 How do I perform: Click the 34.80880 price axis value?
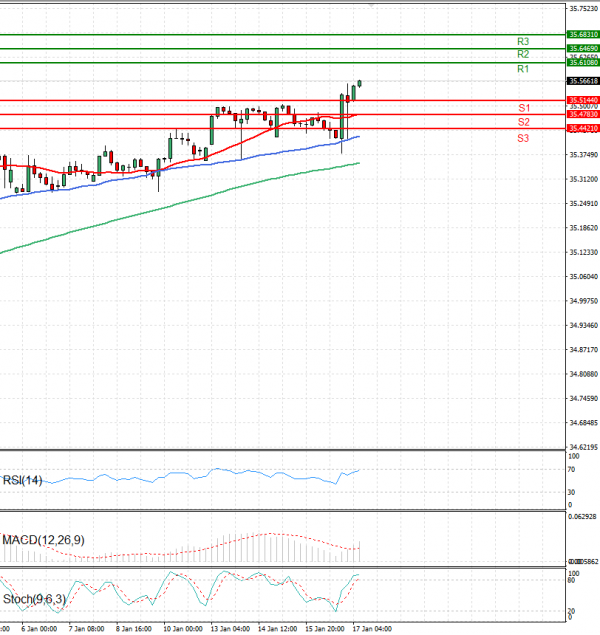point(583,374)
